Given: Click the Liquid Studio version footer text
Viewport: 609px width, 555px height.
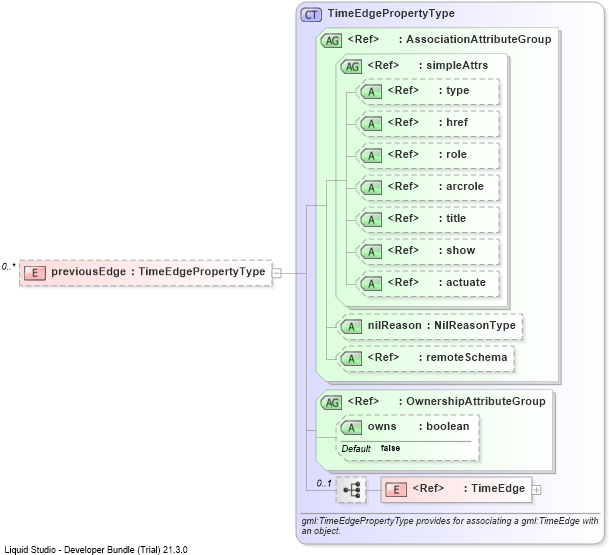Looking at the screenshot, I should (96, 550).
